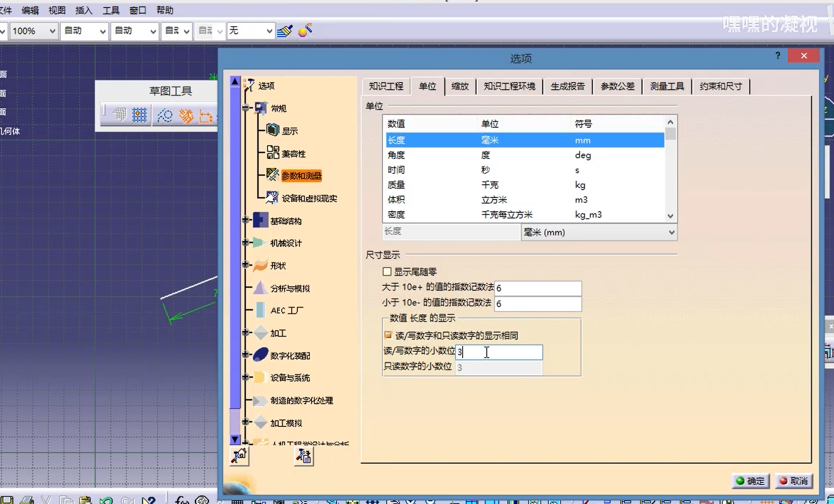This screenshot has width=834, height=504.
Task: Click the 确定 button
Action: click(750, 481)
